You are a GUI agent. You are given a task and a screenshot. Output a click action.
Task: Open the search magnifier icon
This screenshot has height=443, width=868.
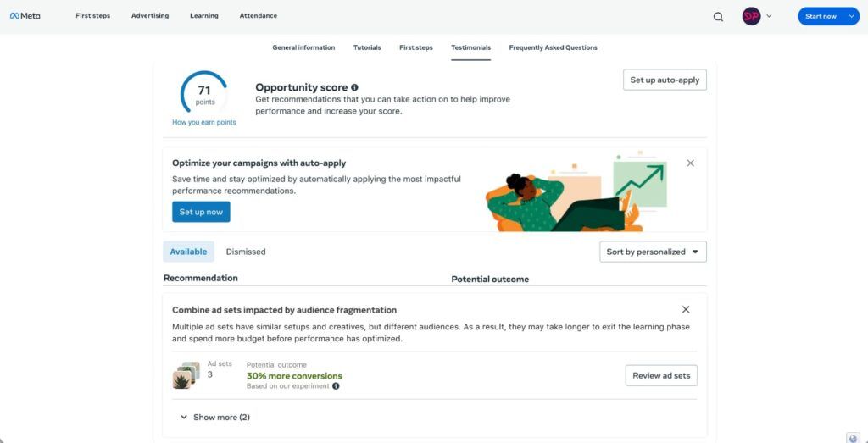[x=718, y=16]
